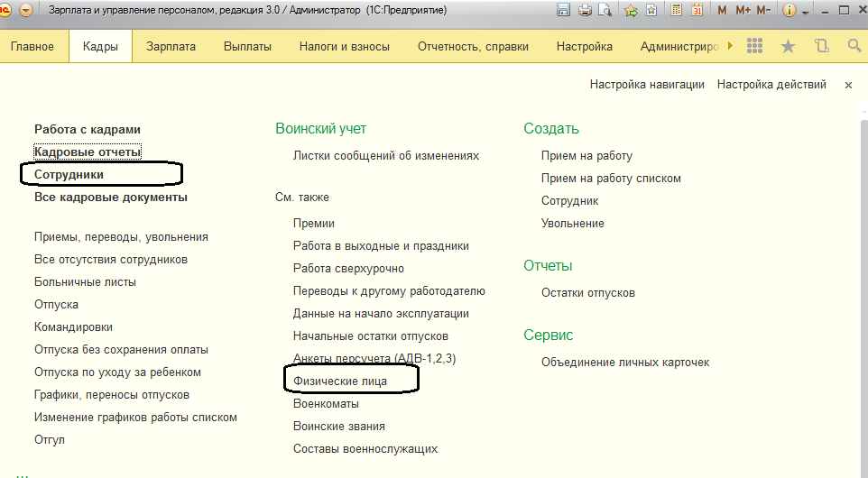Open Отгул

pos(50,440)
